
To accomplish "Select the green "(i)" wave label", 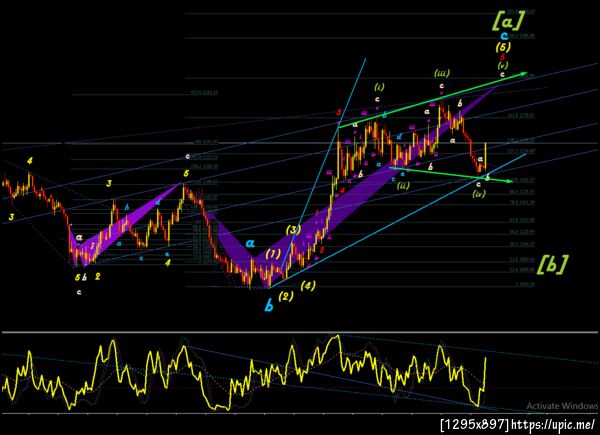I will (379, 88).
